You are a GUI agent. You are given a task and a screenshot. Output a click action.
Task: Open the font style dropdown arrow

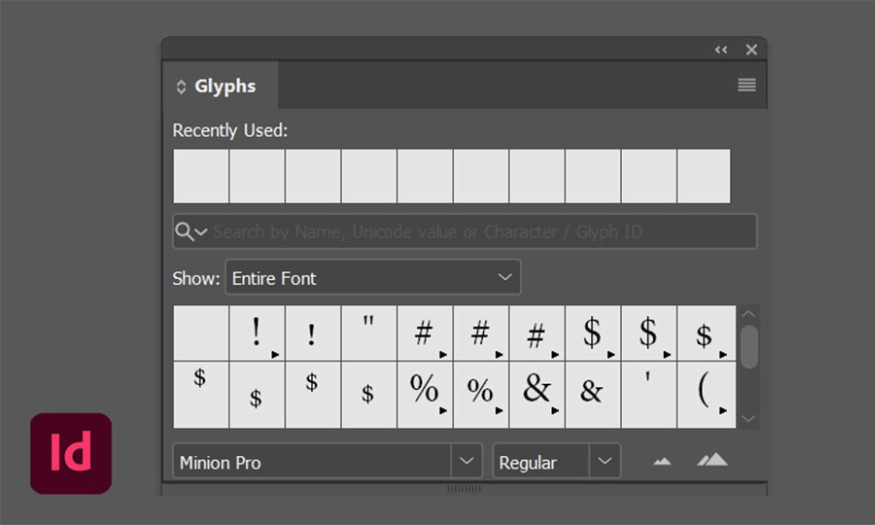click(x=605, y=461)
